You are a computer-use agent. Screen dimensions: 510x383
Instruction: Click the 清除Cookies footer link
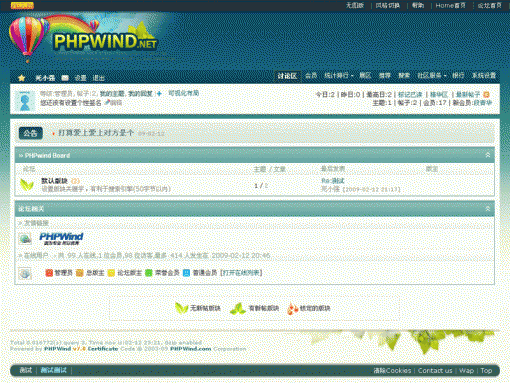point(392,371)
